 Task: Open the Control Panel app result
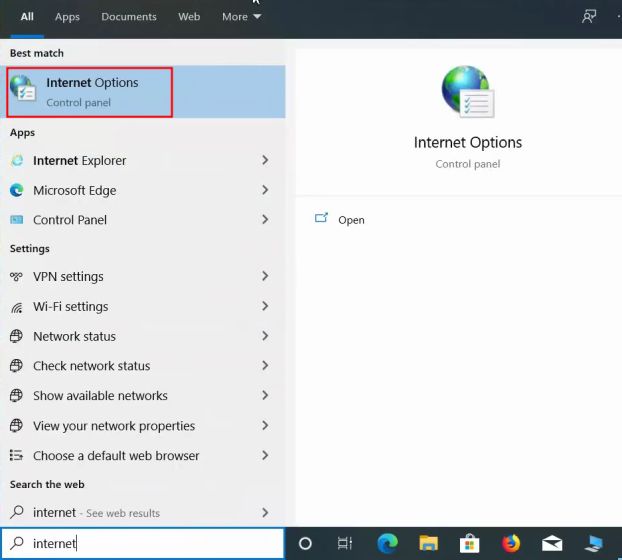(x=143, y=220)
